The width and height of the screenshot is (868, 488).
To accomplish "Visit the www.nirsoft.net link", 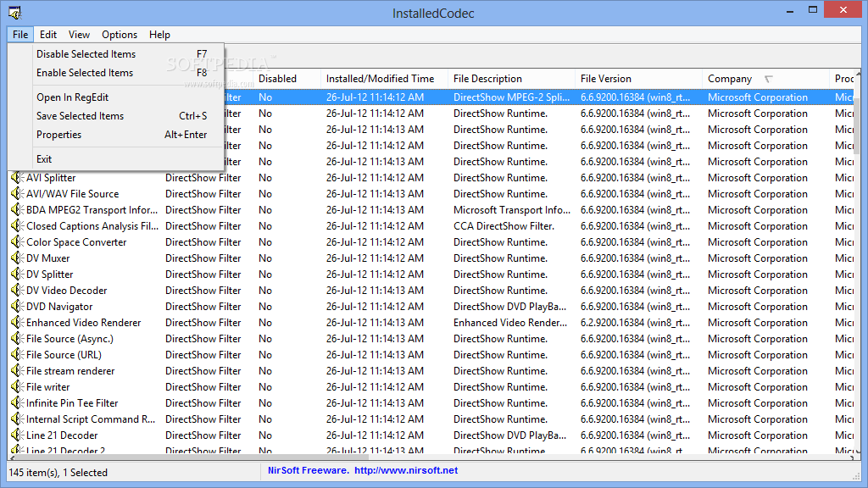I will (406, 470).
